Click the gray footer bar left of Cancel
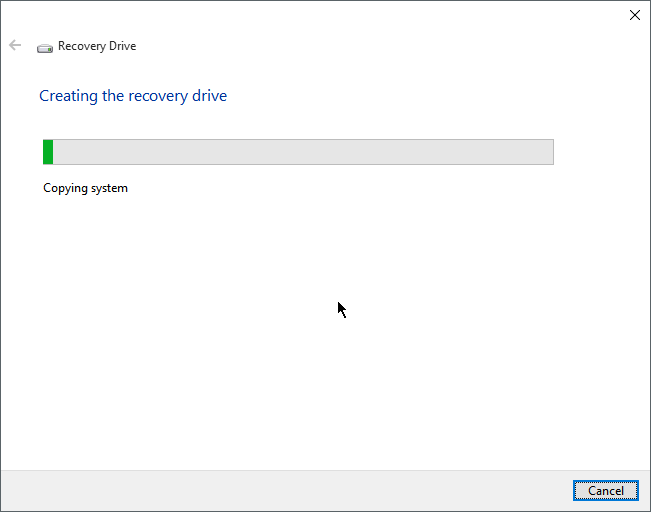This screenshot has width=651, height=512. (280, 490)
